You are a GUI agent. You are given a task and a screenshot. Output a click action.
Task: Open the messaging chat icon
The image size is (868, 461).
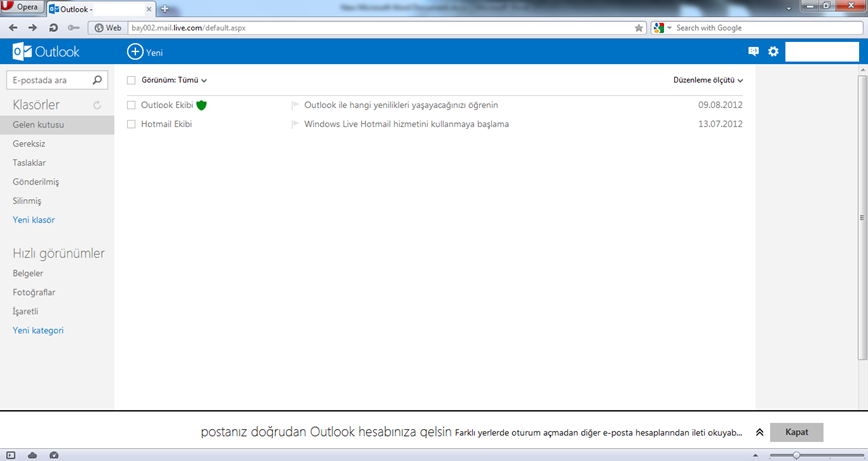tap(753, 51)
